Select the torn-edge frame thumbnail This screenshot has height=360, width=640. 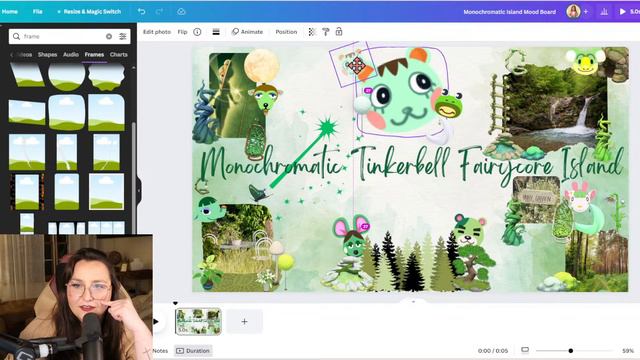[x=106, y=78]
